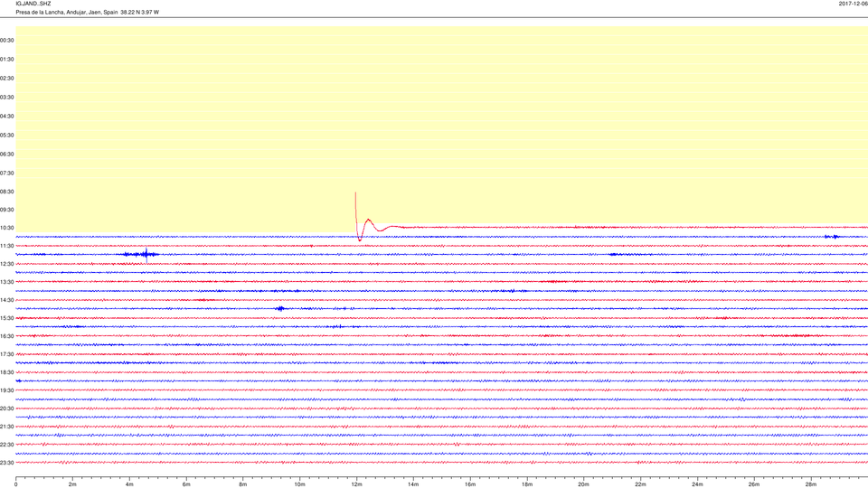Viewport: 868px width, 488px height.
Task: Select the 00:30 time label
Action: [7, 41]
